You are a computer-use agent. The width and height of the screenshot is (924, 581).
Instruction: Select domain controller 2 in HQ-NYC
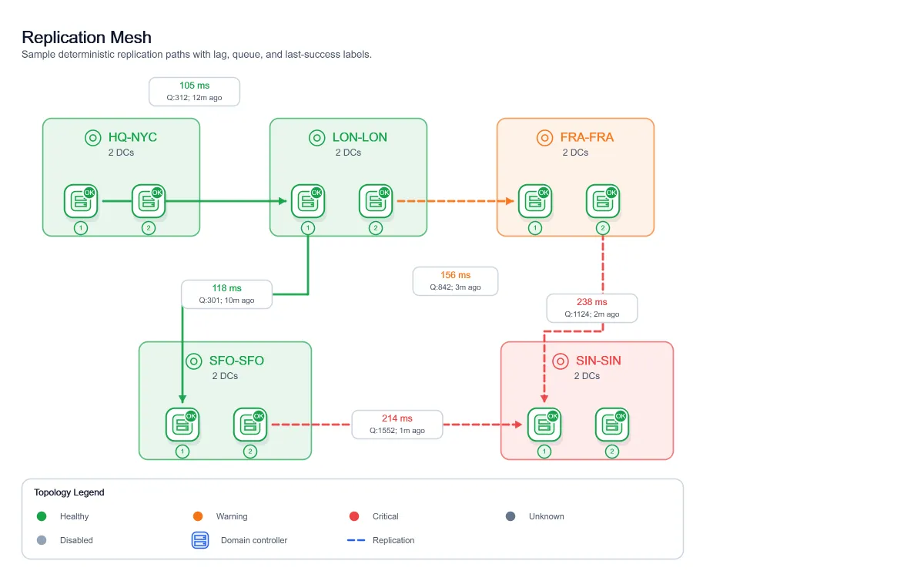point(149,201)
